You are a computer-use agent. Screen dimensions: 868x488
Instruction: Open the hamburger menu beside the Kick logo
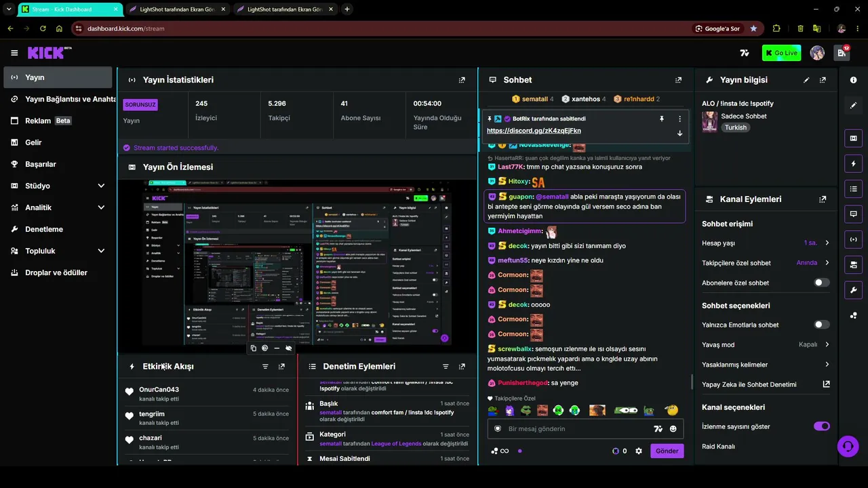(14, 53)
